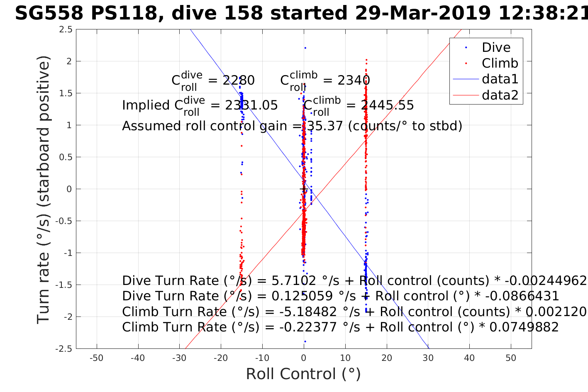
Task: Click x-axis tick label '10'
Action: click(345, 358)
